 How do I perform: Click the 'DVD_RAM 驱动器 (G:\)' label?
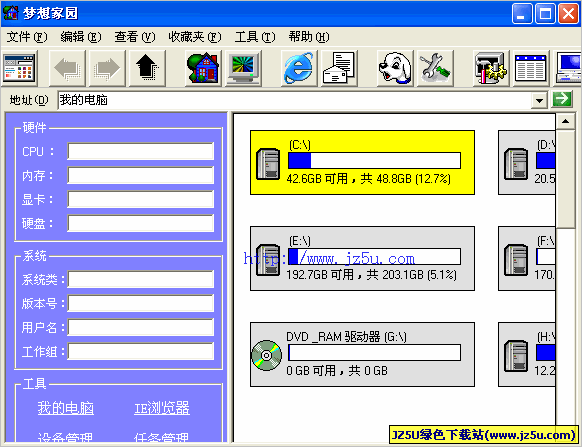point(346,337)
